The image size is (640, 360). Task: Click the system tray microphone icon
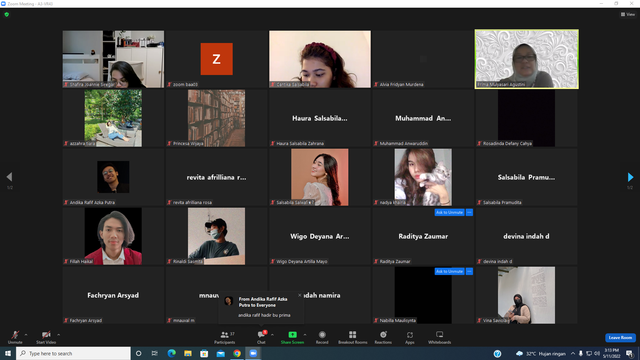click(x=580, y=353)
